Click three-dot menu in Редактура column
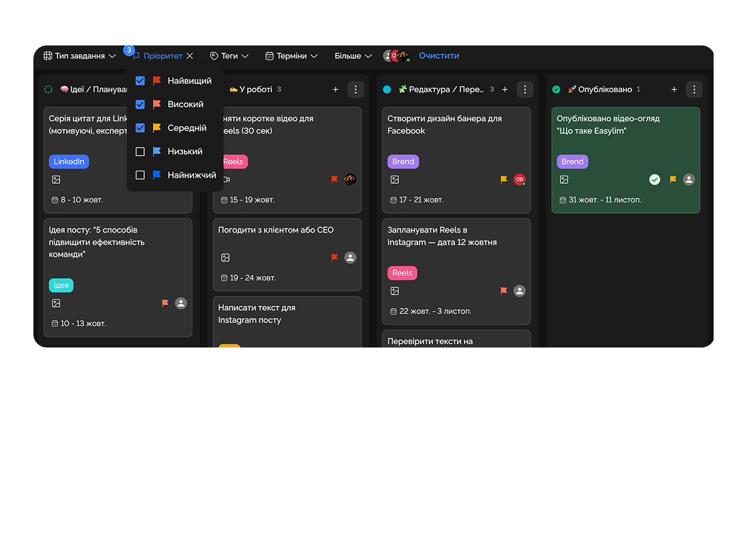Screen dimensions: 747x560 pos(525,90)
